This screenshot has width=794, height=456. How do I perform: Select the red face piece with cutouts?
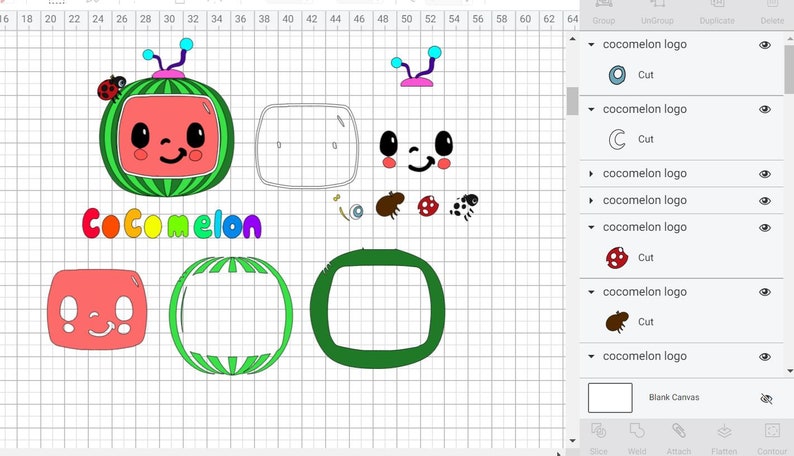tap(97, 309)
